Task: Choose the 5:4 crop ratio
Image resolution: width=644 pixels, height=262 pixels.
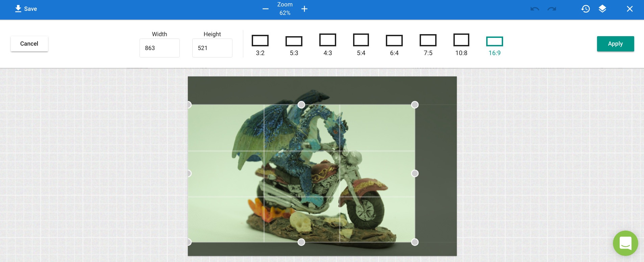Action: point(361,44)
